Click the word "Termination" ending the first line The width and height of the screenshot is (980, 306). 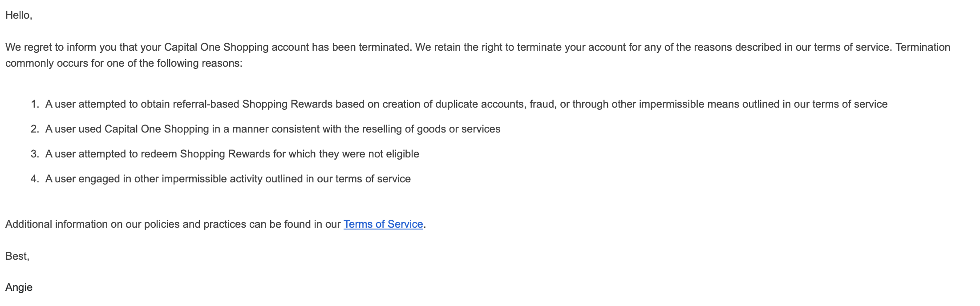(x=923, y=47)
